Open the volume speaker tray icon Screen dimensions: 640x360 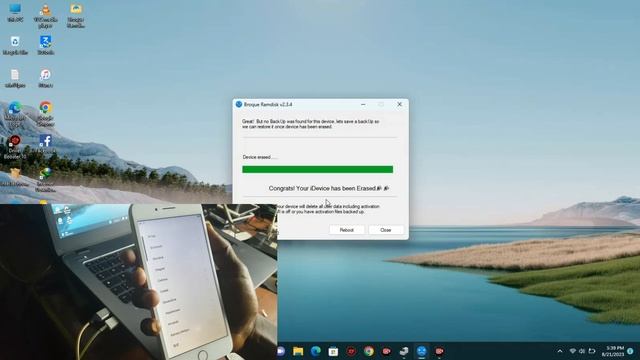coord(582,351)
